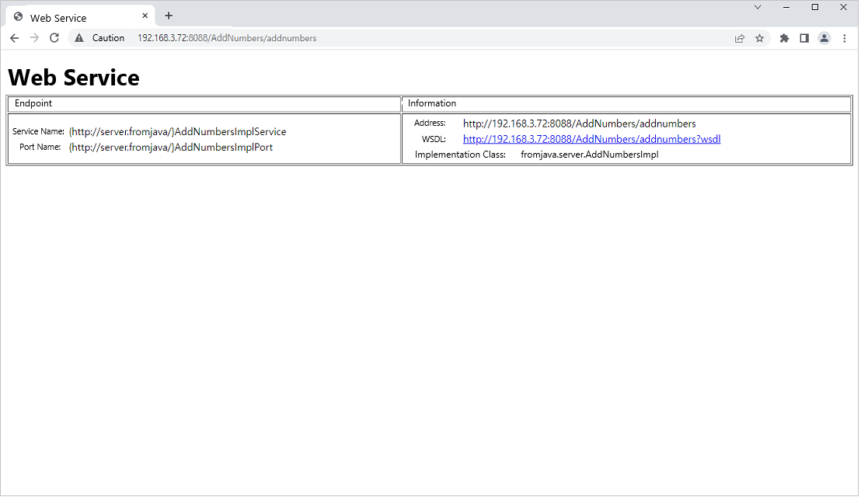Click the Web Service page heading
The height and width of the screenshot is (504, 861).
pyautogui.click(x=73, y=78)
